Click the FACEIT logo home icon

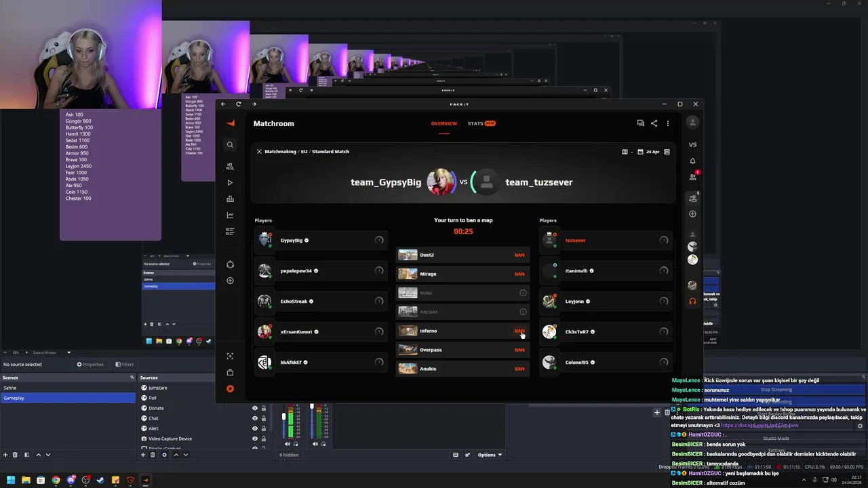coord(230,123)
